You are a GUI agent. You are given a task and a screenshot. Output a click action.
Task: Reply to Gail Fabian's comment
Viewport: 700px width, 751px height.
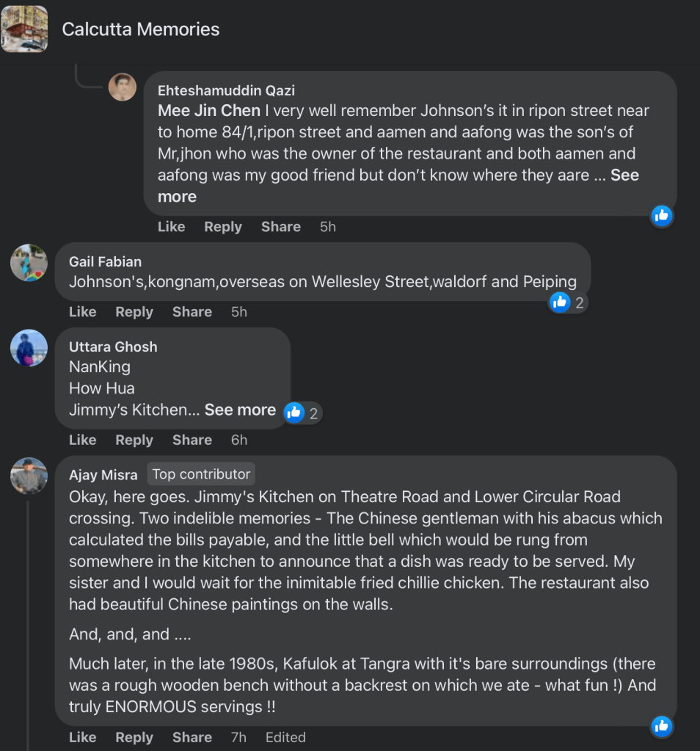pos(134,312)
